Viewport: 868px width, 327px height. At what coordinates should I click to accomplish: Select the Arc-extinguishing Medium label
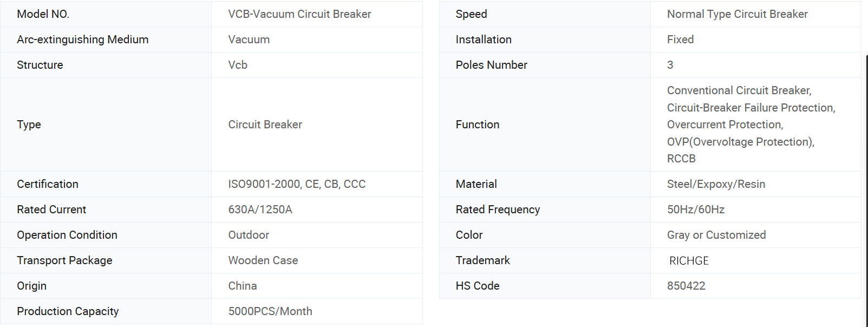[82, 40]
